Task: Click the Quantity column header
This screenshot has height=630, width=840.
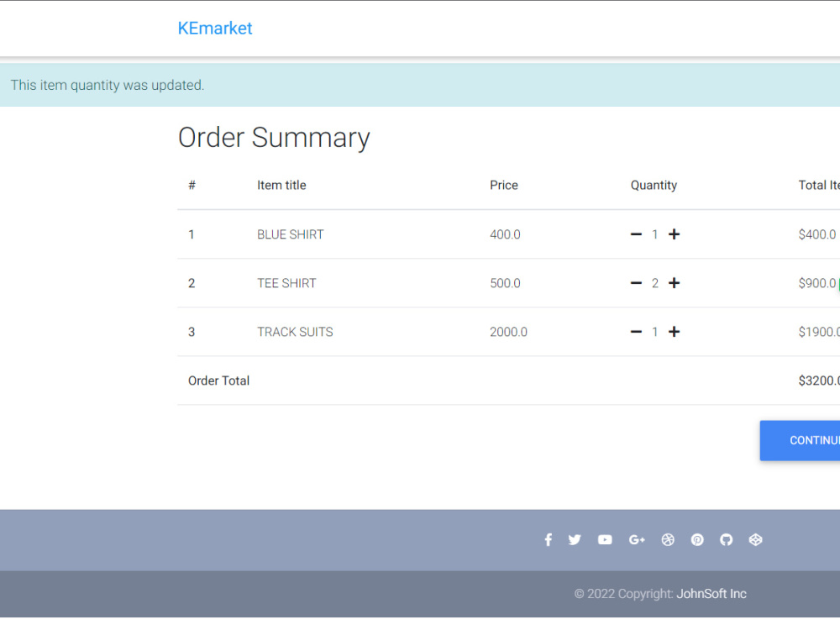Action: point(654,186)
